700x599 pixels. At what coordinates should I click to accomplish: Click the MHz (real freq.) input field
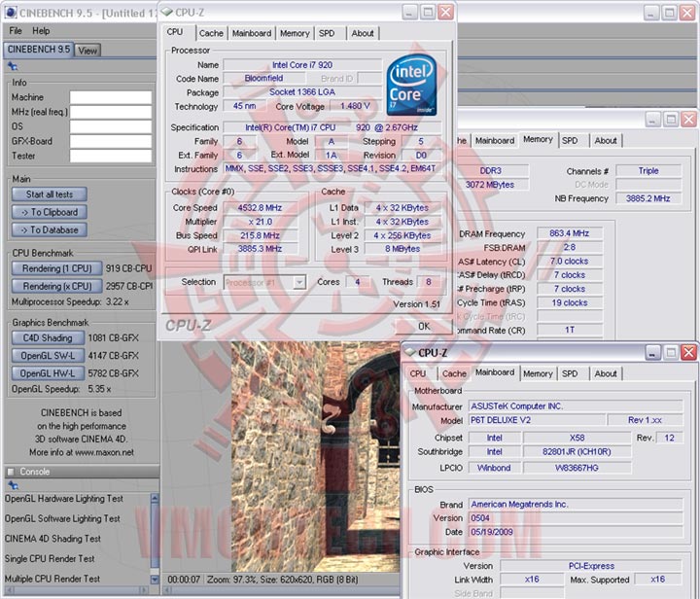(x=111, y=112)
